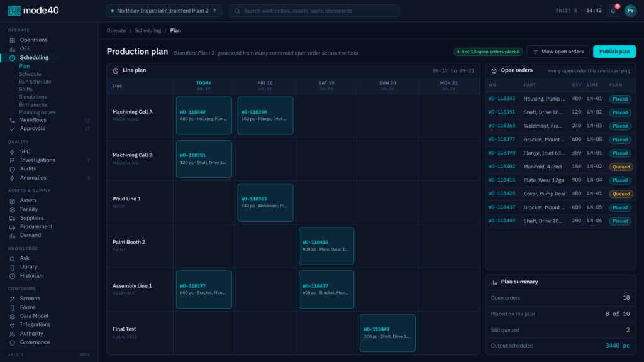Click the Operations grid icon
This screenshot has height=362, width=644.
click(13, 40)
